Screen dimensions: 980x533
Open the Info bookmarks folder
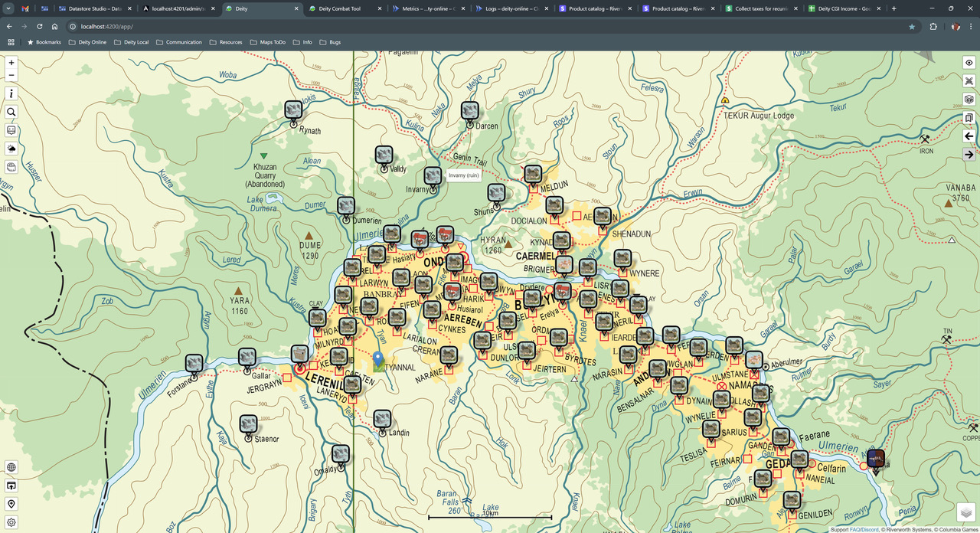[302, 42]
